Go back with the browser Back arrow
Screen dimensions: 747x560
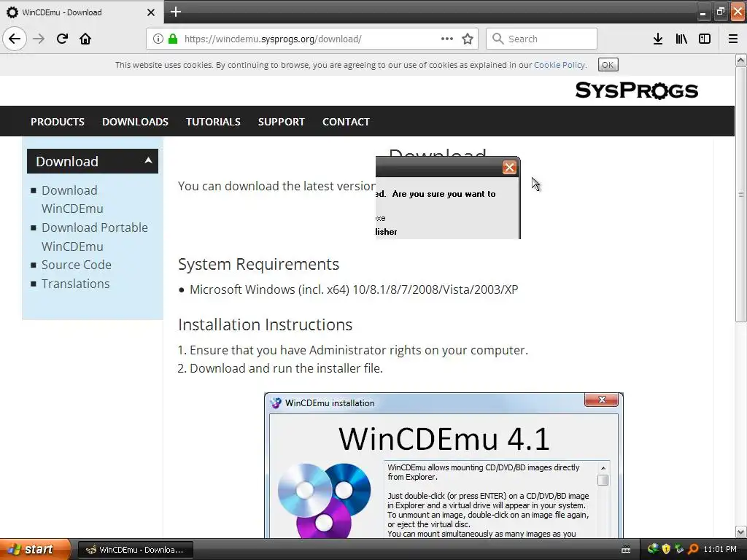click(x=15, y=39)
